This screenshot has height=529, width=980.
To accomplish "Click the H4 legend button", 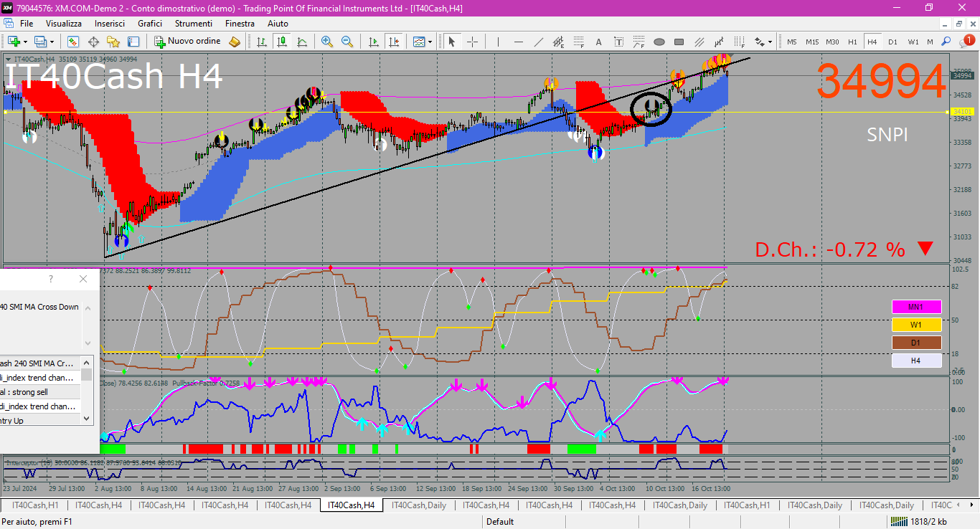I will (916, 361).
